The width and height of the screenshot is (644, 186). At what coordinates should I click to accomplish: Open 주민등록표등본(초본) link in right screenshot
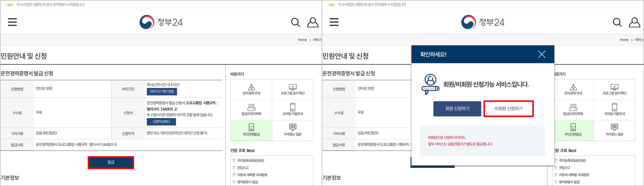click(572, 161)
